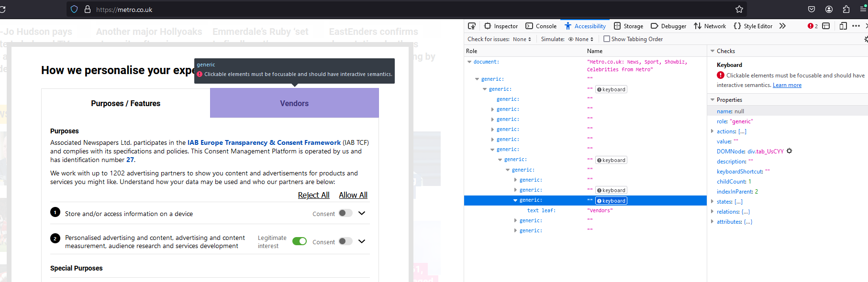The width and height of the screenshot is (868, 282).
Task: Open the Check for issues dropdown
Action: click(522, 39)
